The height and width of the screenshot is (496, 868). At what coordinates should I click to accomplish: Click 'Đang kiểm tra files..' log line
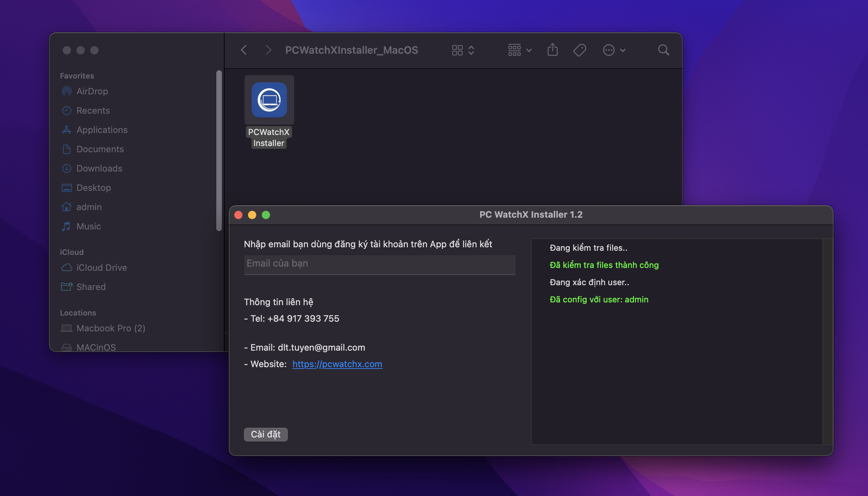[588, 248]
